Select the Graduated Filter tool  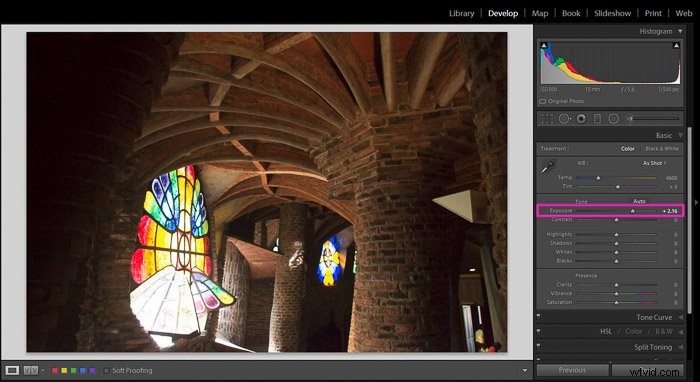[597, 119]
